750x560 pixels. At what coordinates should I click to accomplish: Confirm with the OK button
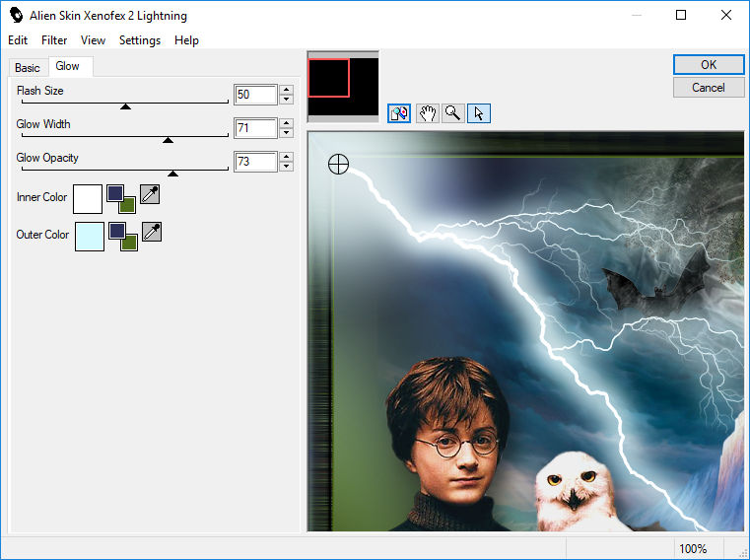pos(709,65)
